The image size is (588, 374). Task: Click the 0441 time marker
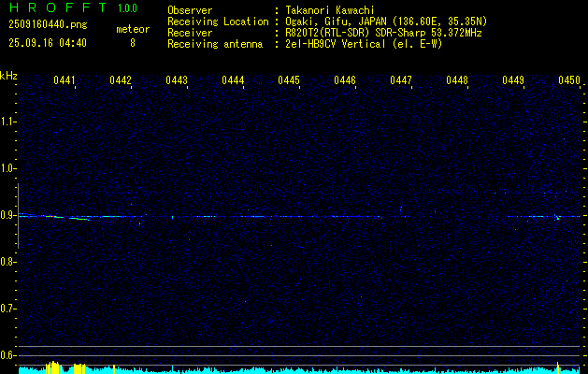[x=65, y=81]
